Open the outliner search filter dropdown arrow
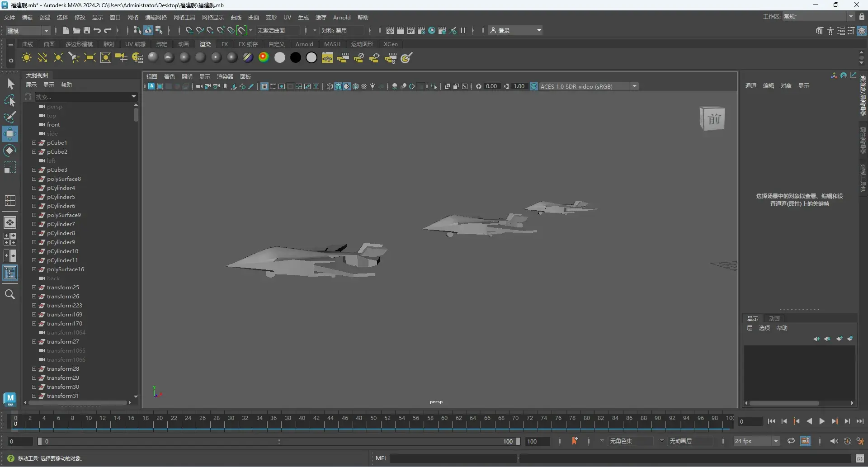The width and height of the screenshot is (868, 467). [x=134, y=96]
